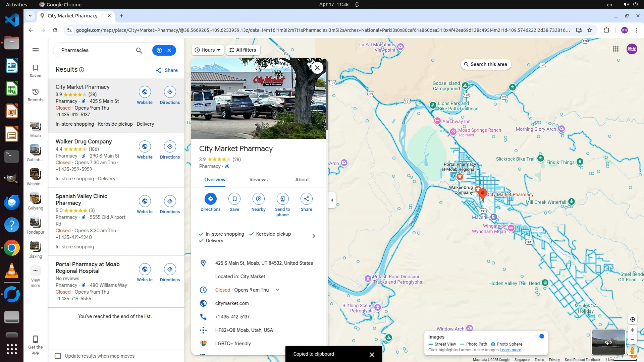Open the Google apps grid icon
This screenshot has width=644, height=362.
(x=615, y=49)
